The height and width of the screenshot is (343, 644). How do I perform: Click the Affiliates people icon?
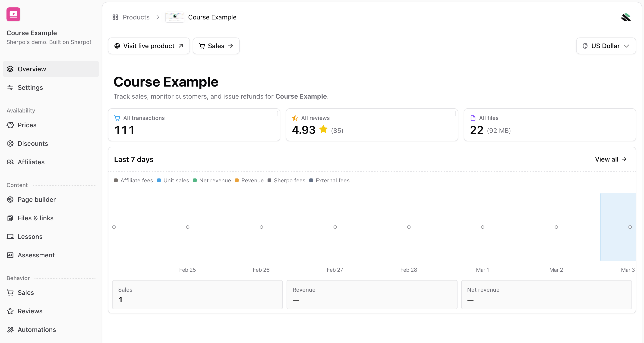[10, 162]
